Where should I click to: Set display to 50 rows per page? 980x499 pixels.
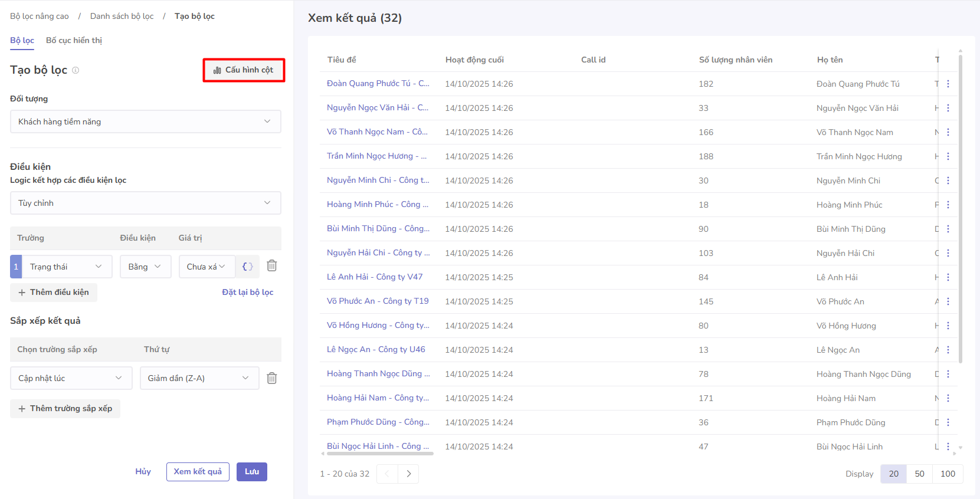pyautogui.click(x=919, y=474)
